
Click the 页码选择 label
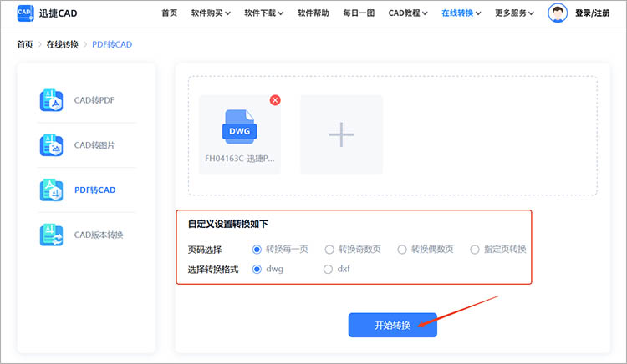click(x=205, y=250)
